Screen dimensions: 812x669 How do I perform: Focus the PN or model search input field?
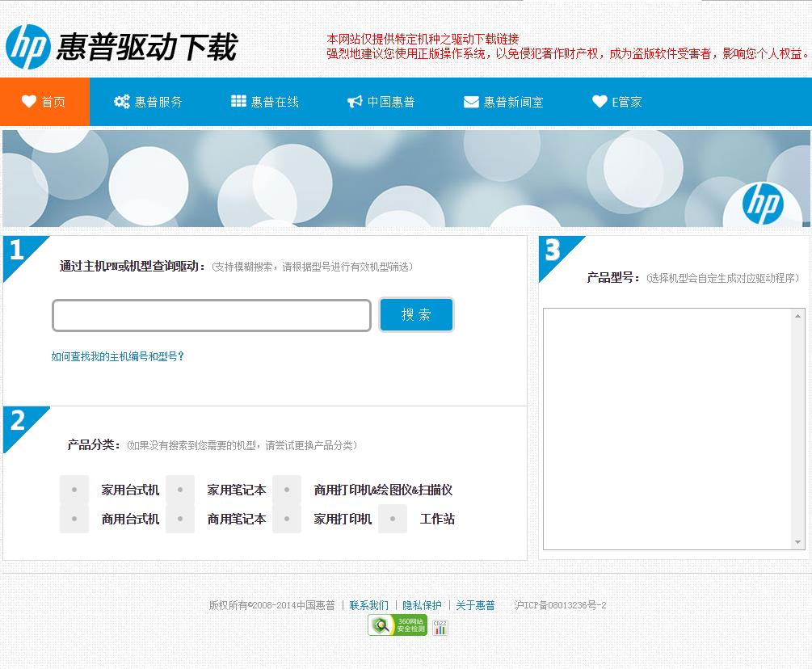pos(212,315)
